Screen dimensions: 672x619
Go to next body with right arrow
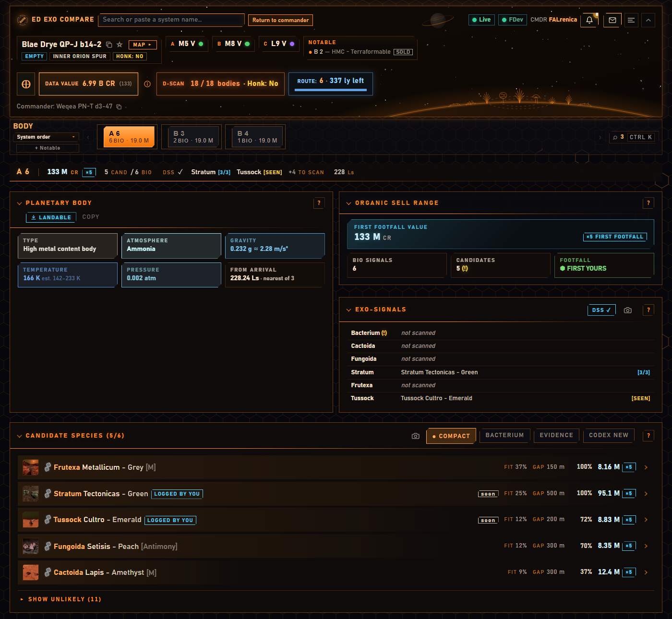coord(600,137)
